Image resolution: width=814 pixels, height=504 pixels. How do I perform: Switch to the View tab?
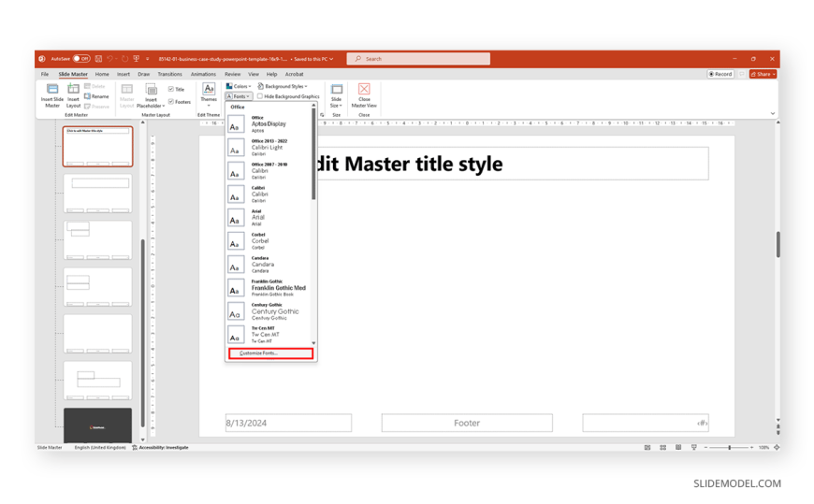[x=254, y=74]
